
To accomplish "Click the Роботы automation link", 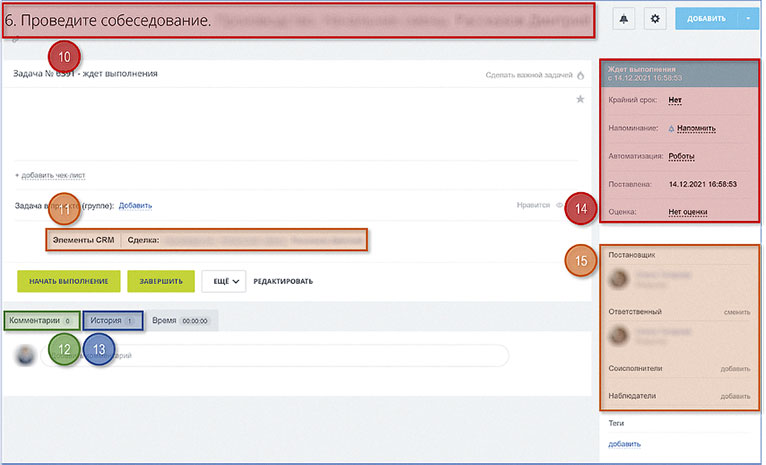I will (681, 156).
